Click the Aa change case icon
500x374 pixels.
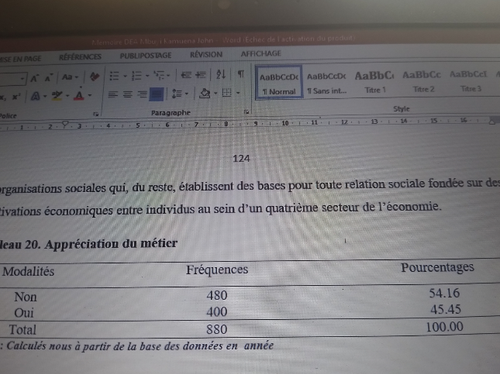[x=67, y=77]
